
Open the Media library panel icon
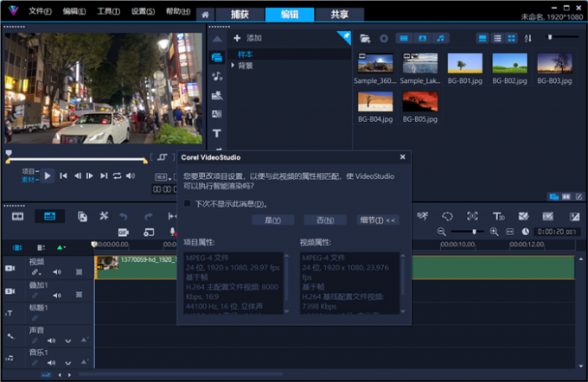point(217,57)
